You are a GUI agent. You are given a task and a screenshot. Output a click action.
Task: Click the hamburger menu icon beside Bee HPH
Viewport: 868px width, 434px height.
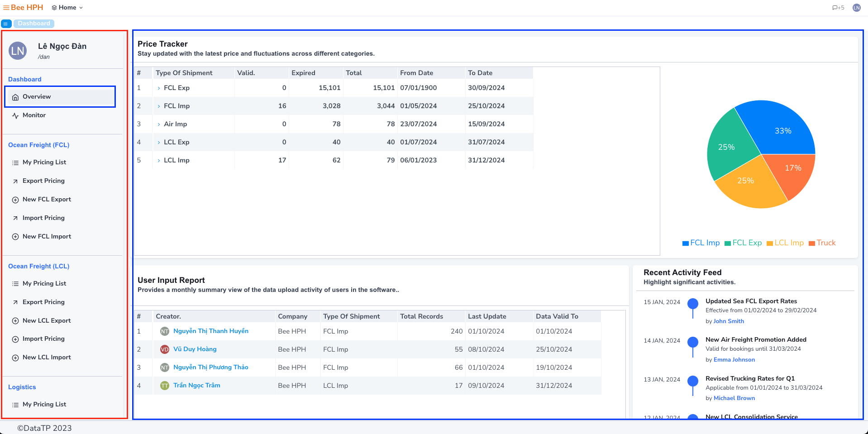pos(6,8)
